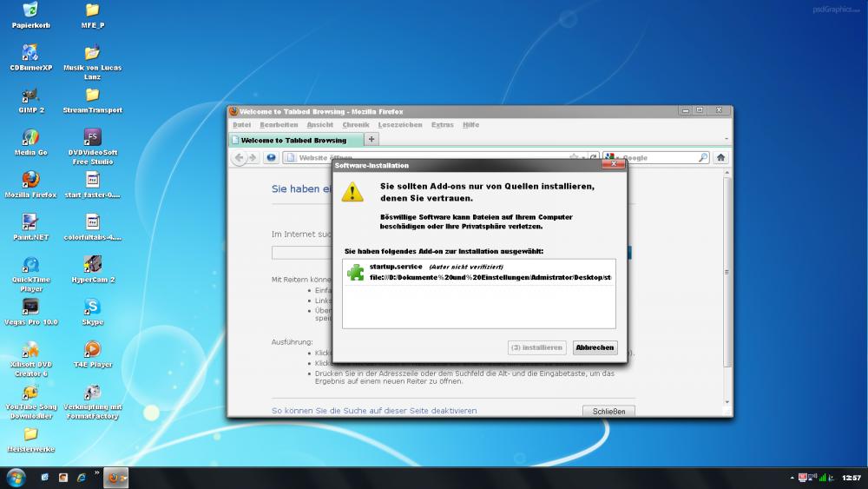Screen dimensions: 868x489
Task: Select the start_faster file on desktop
Action: (93, 185)
